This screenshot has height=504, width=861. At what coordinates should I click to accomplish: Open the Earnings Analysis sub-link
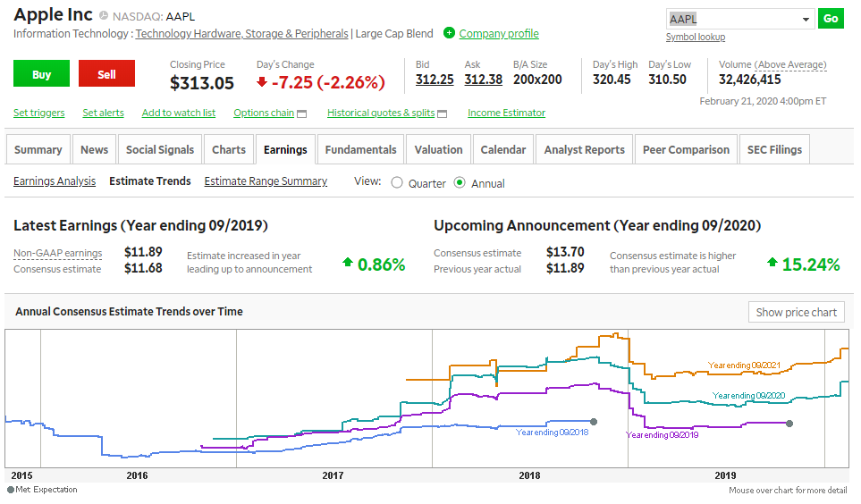[55, 181]
